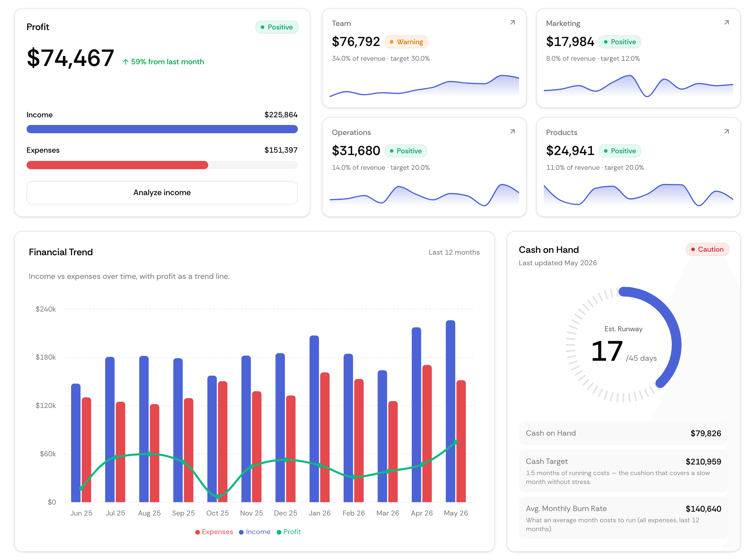
Task: Click the Oct 25 profit line point
Action: coord(217,497)
